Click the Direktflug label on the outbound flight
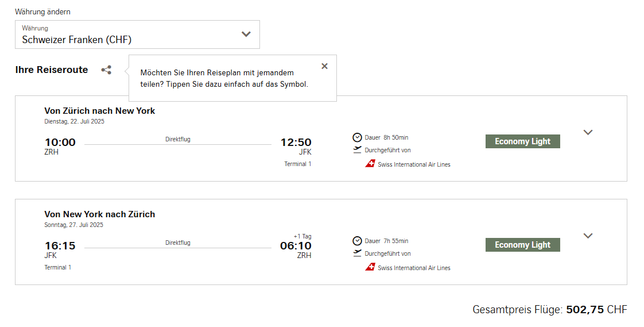The height and width of the screenshot is (327, 644). 178,139
